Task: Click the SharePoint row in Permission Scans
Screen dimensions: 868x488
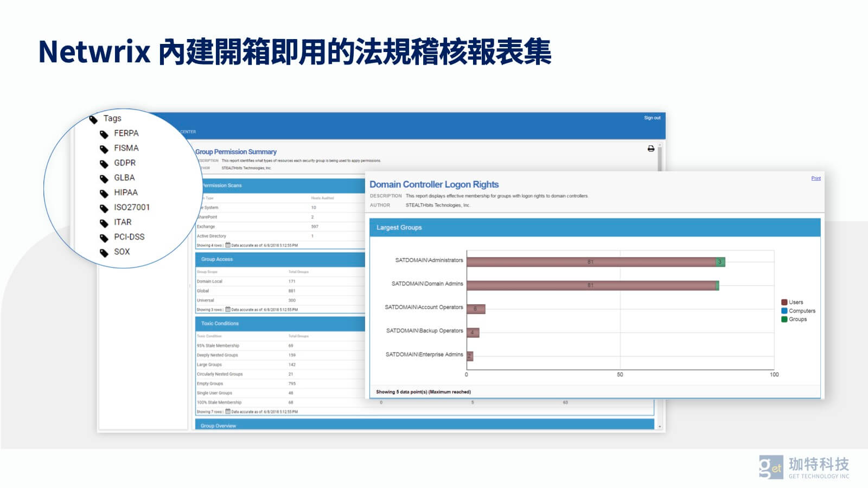Action: pos(280,217)
